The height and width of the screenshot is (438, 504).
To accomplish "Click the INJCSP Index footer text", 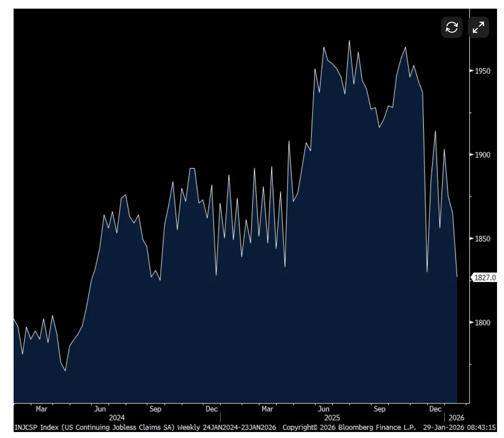I will pyautogui.click(x=37, y=427).
